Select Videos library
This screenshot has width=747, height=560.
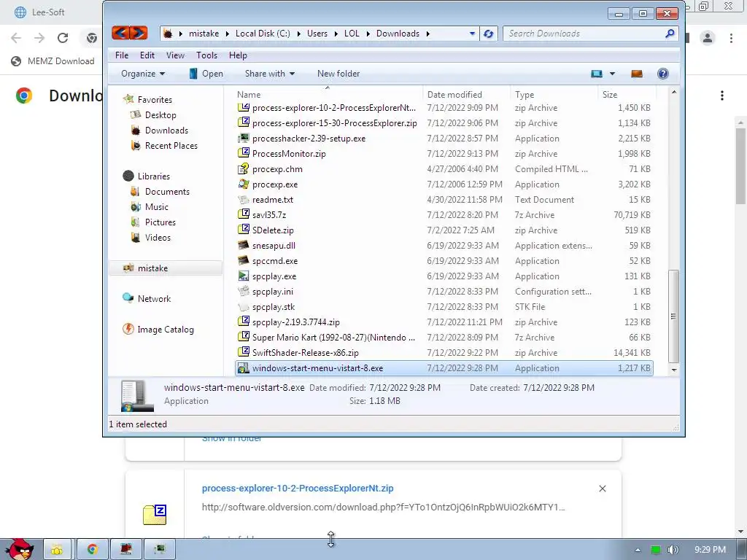coord(158,238)
